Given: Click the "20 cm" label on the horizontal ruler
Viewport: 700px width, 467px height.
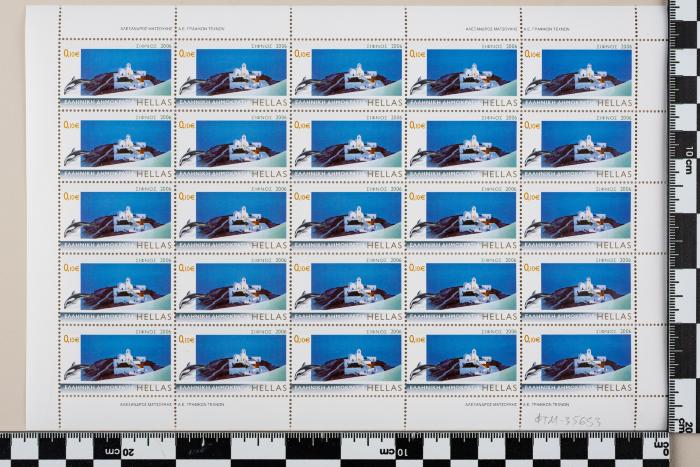Looking at the screenshot, I should point(119,452).
